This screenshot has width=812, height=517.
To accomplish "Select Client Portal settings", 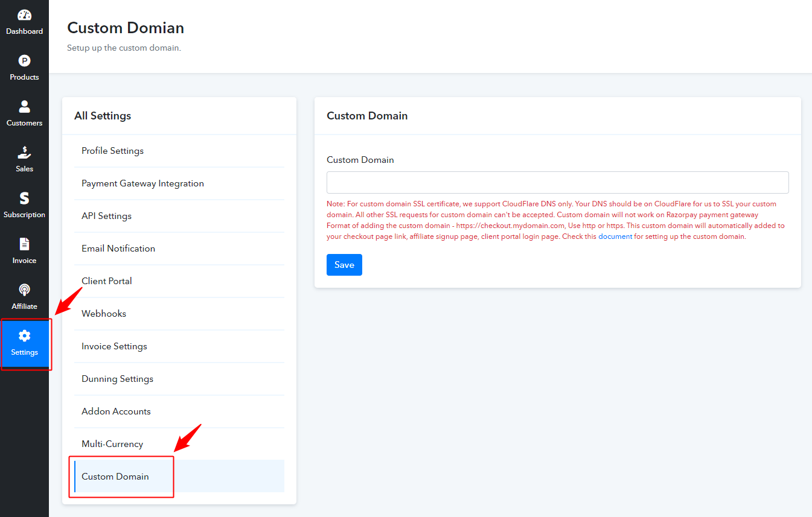I will [x=179, y=281].
